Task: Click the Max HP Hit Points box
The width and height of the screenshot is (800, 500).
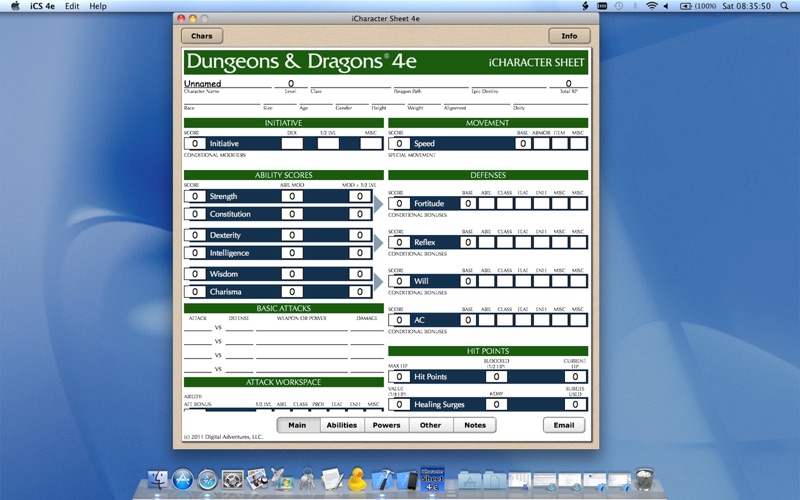Action: pyautogui.click(x=399, y=377)
